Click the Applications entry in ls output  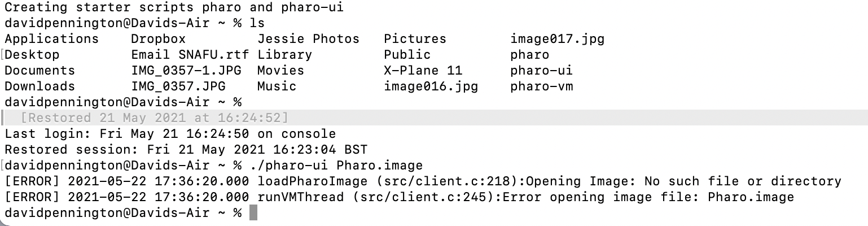(51, 39)
